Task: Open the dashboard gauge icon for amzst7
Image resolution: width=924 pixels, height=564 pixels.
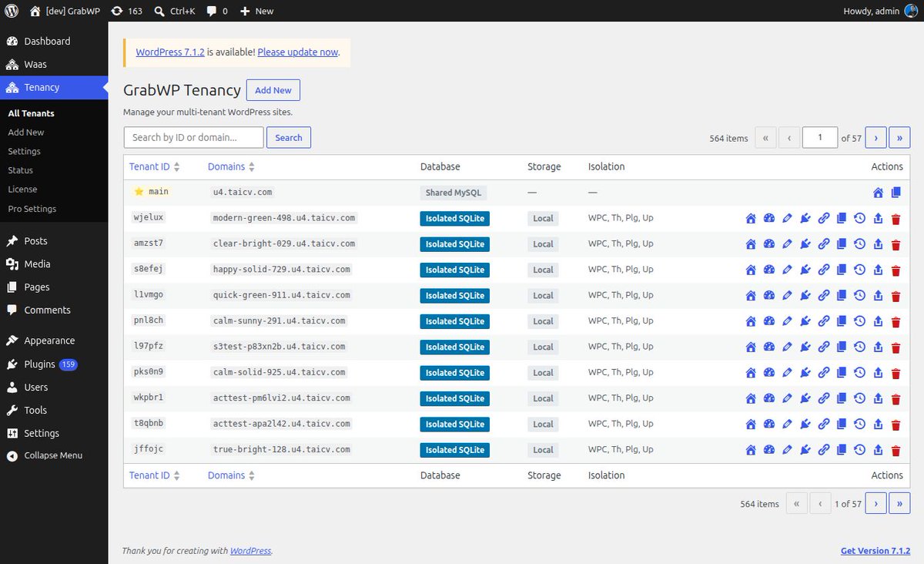Action: pyautogui.click(x=768, y=244)
